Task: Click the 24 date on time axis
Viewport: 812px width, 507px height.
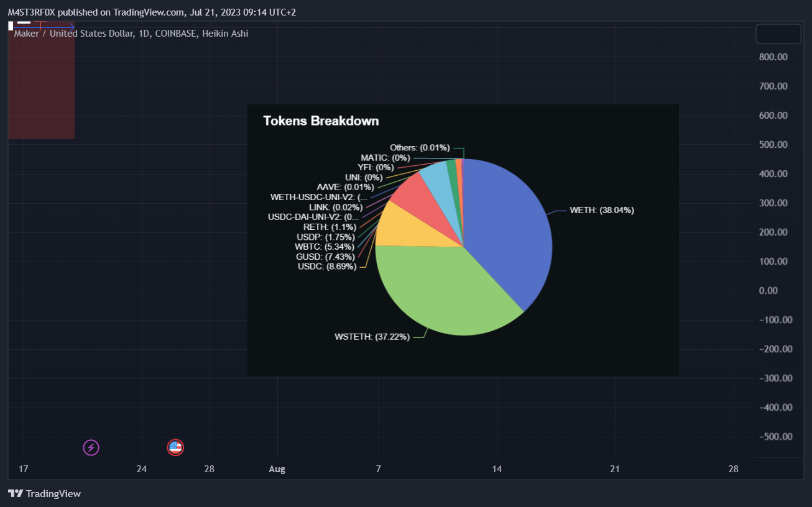Action: (142, 469)
